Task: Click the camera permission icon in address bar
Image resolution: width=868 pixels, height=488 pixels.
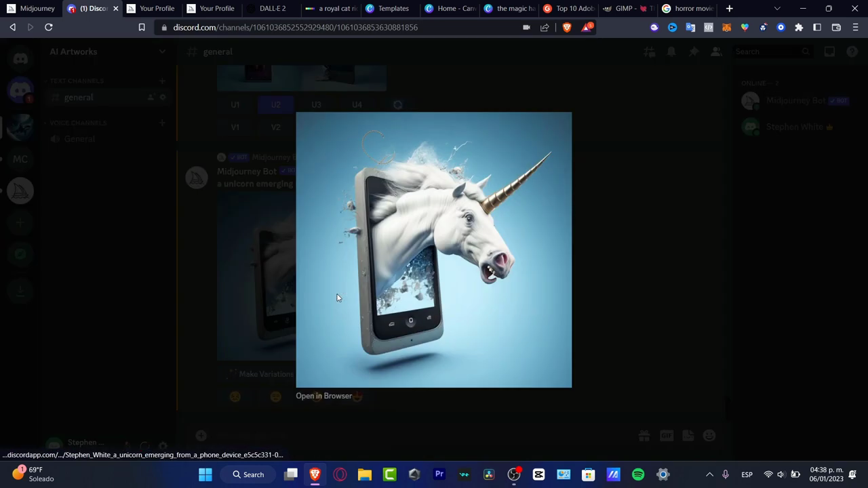Action: click(x=526, y=27)
